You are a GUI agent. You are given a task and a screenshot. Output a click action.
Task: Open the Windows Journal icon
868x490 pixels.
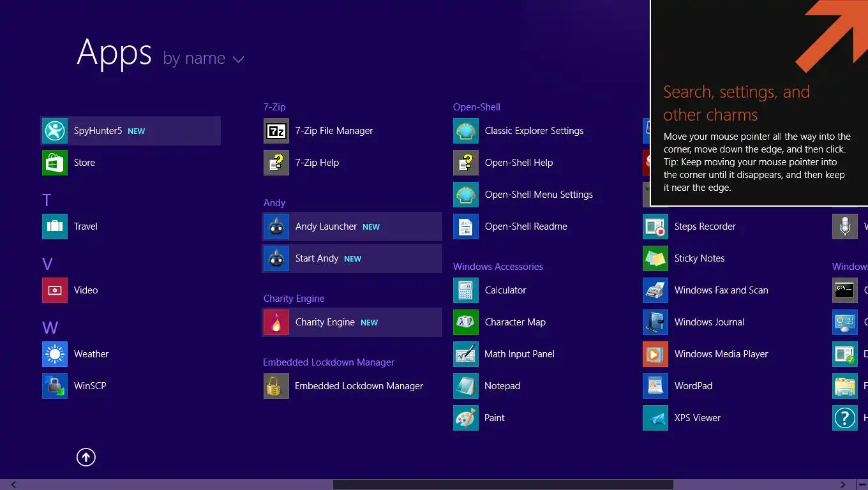[655, 322]
